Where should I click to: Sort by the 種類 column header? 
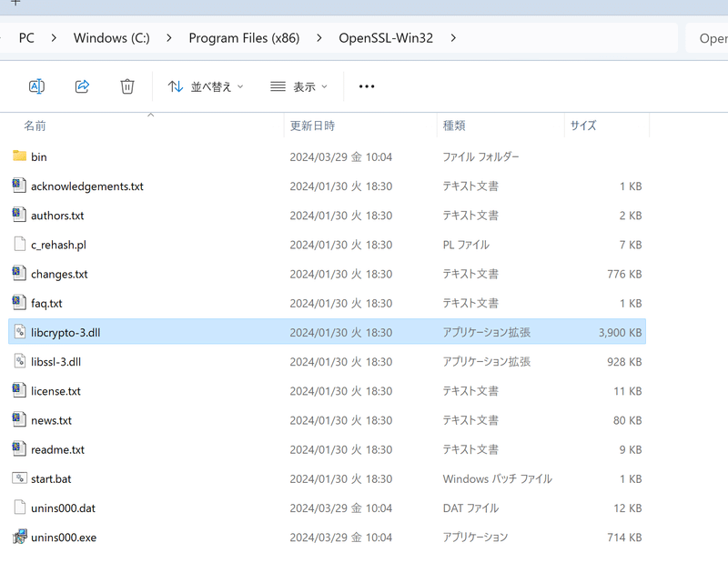pyautogui.click(x=454, y=126)
